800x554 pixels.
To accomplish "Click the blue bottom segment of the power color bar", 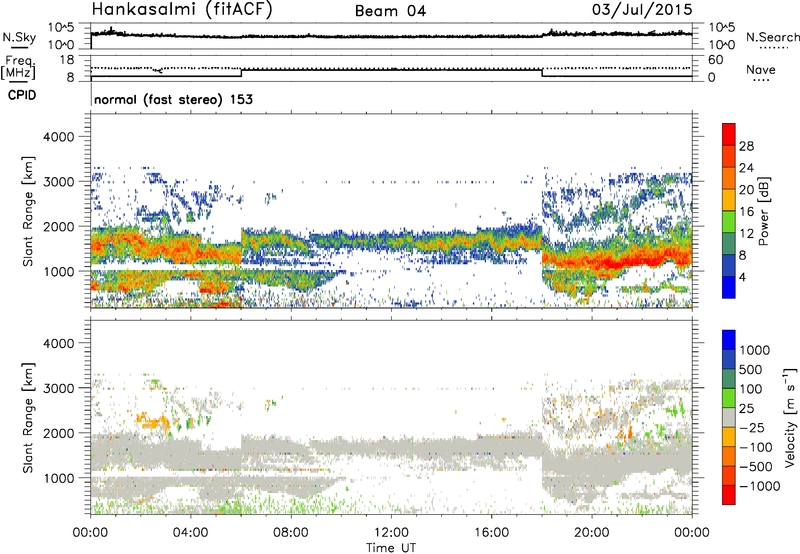I will coord(729,287).
